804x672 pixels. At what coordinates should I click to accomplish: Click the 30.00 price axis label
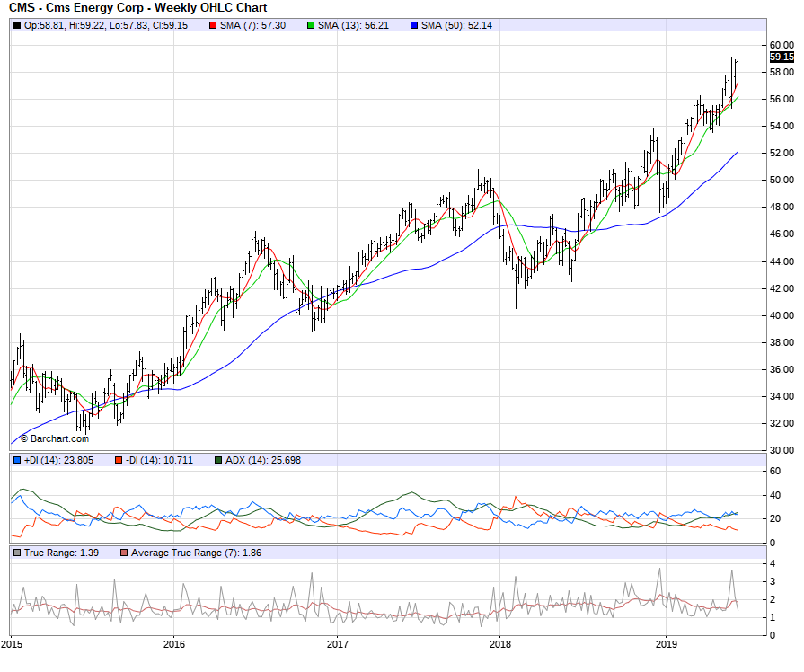pyautogui.click(x=782, y=450)
